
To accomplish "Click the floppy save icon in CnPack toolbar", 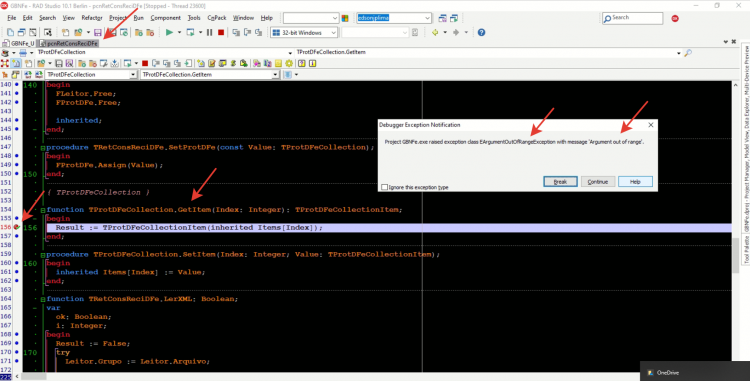I will [59, 63].
